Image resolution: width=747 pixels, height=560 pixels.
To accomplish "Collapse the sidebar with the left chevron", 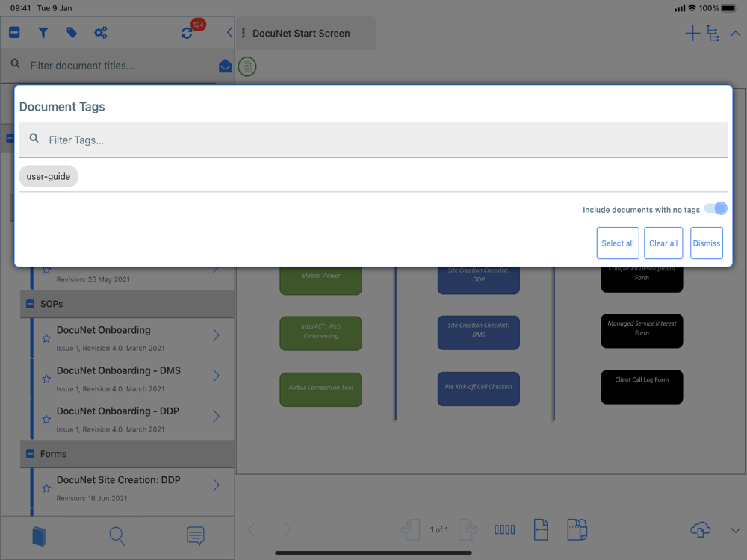I will (229, 32).
